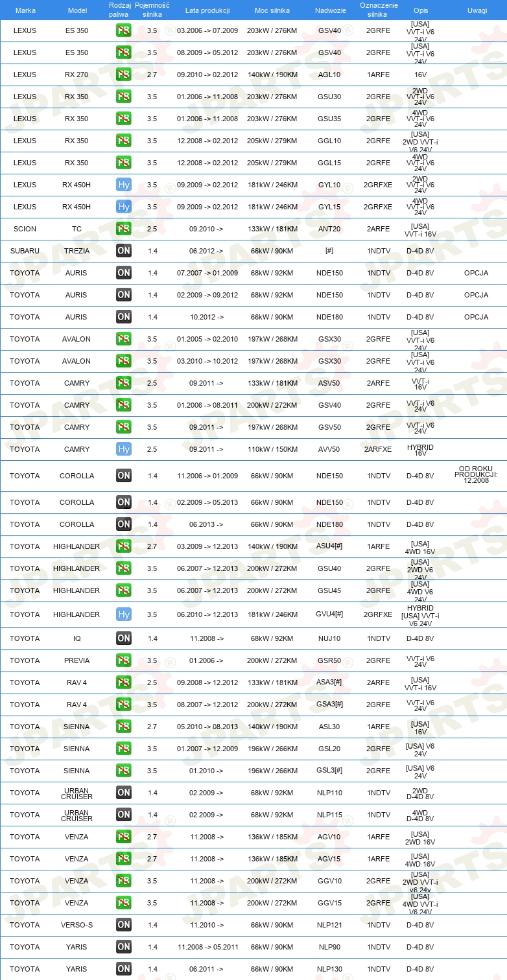Click the production date 06.2011 ->
Image resolution: width=507 pixels, height=980 pixels.
pos(206,969)
